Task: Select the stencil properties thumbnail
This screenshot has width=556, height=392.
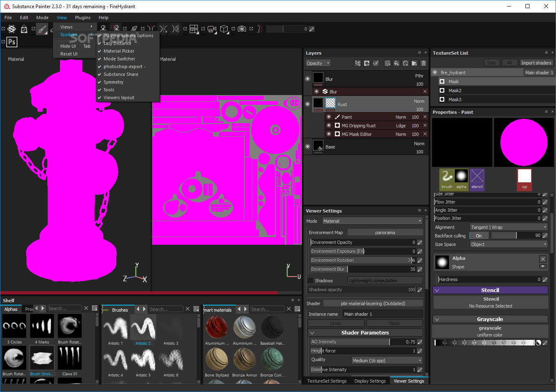Action: (x=477, y=179)
